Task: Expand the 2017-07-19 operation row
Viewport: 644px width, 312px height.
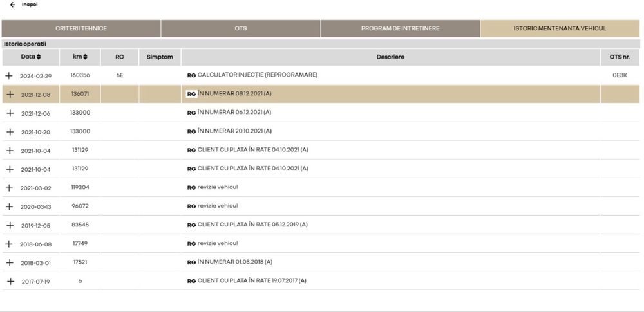Action: (x=9, y=281)
